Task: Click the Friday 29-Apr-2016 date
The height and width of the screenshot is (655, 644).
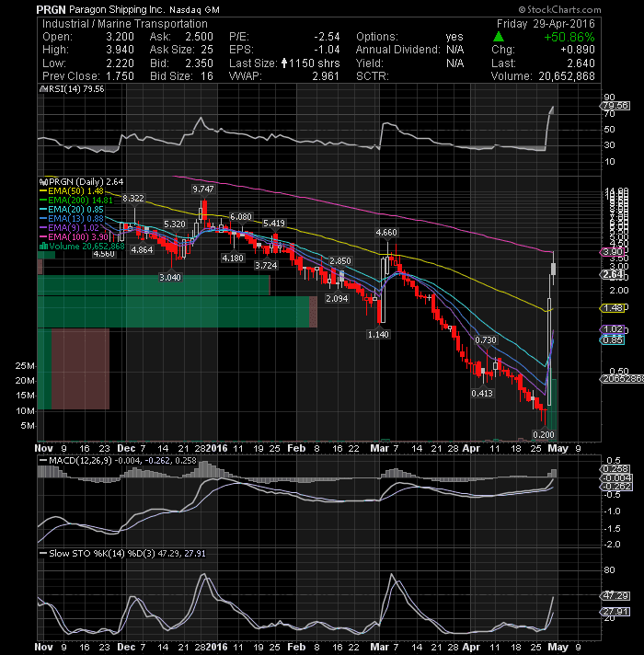Action: [x=546, y=24]
